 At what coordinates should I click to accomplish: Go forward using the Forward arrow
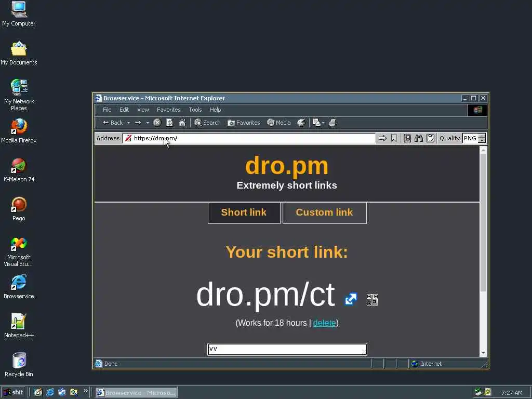pos(138,123)
